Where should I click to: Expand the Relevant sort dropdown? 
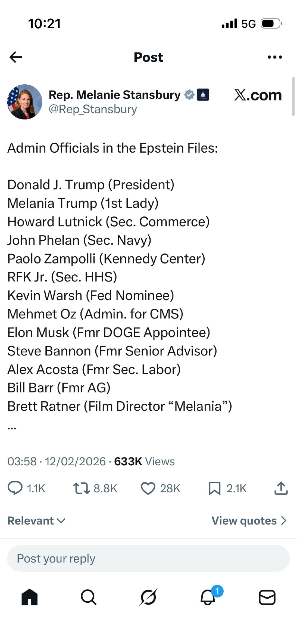[36, 521]
